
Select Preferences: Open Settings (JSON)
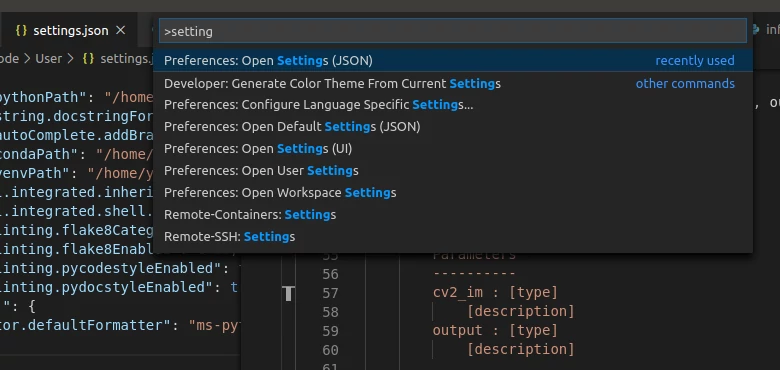(453, 61)
